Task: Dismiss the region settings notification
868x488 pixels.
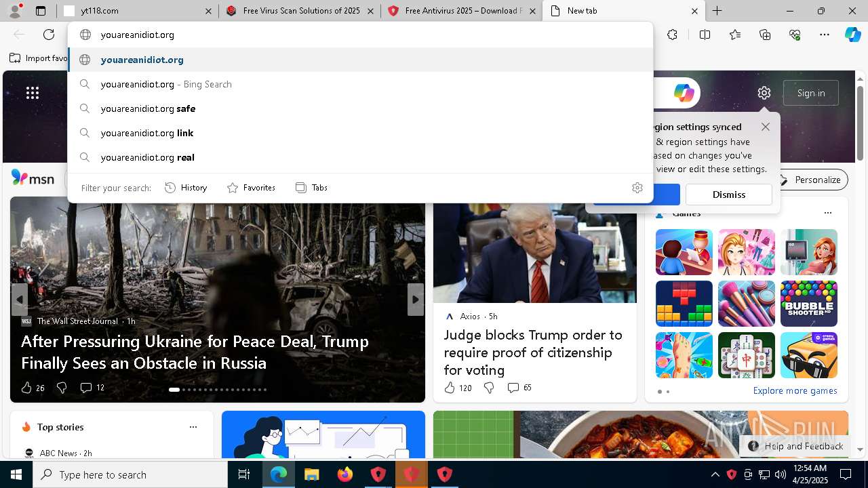Action: tap(729, 195)
